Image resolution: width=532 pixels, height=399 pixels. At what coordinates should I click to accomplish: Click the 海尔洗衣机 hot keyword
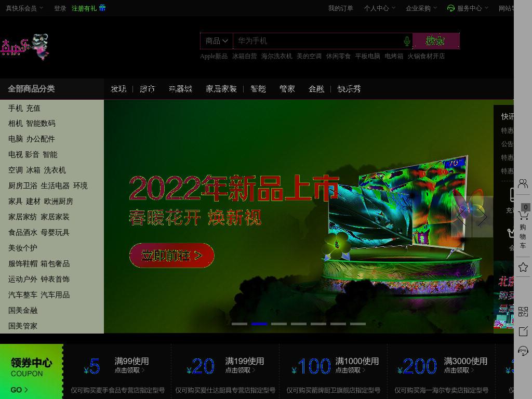[276, 56]
